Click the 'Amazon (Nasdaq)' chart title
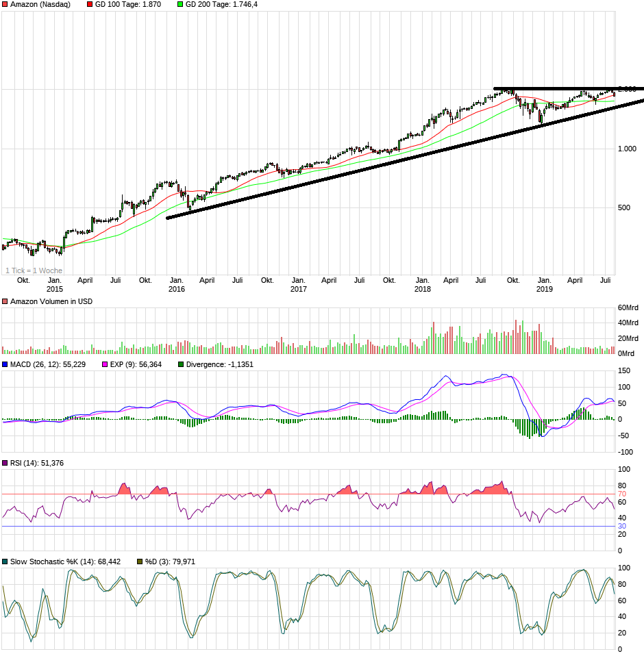This screenshot has width=644, height=656. click(x=40, y=4)
